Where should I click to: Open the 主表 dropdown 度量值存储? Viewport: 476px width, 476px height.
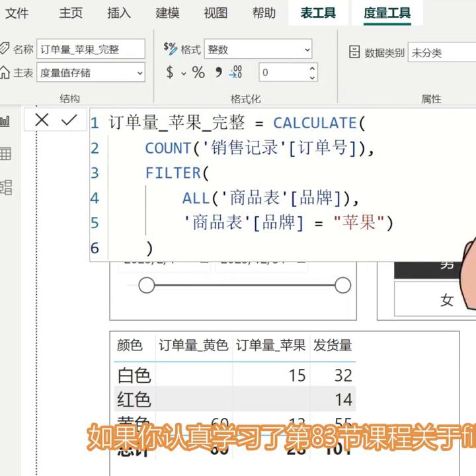(91, 72)
